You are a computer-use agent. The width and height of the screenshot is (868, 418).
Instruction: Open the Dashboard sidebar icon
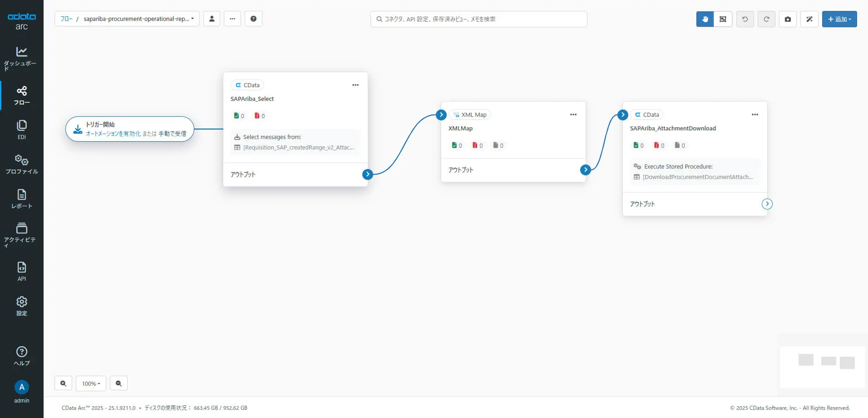pos(21,58)
